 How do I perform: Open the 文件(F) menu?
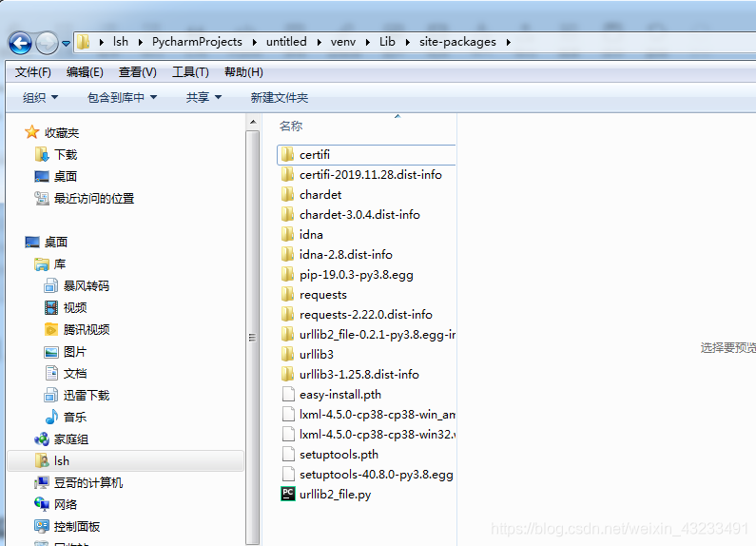tap(32, 72)
